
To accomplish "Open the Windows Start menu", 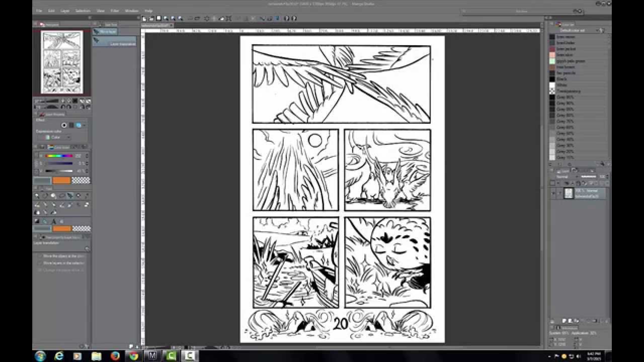I will pos(40,356).
